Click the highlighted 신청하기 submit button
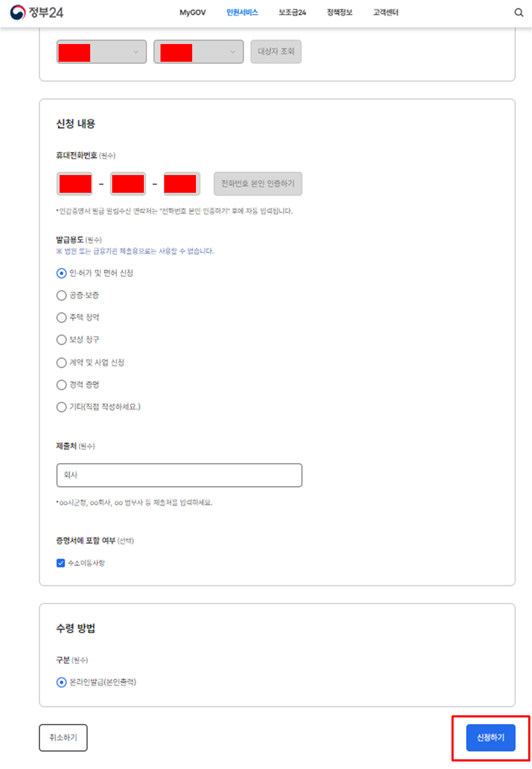Screen dimensions: 532x769 [x=490, y=738]
